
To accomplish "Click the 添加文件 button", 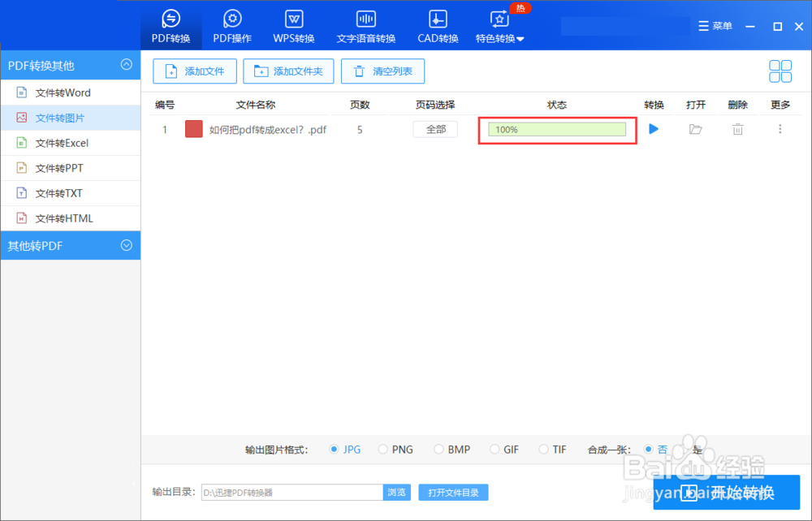I will (x=194, y=71).
